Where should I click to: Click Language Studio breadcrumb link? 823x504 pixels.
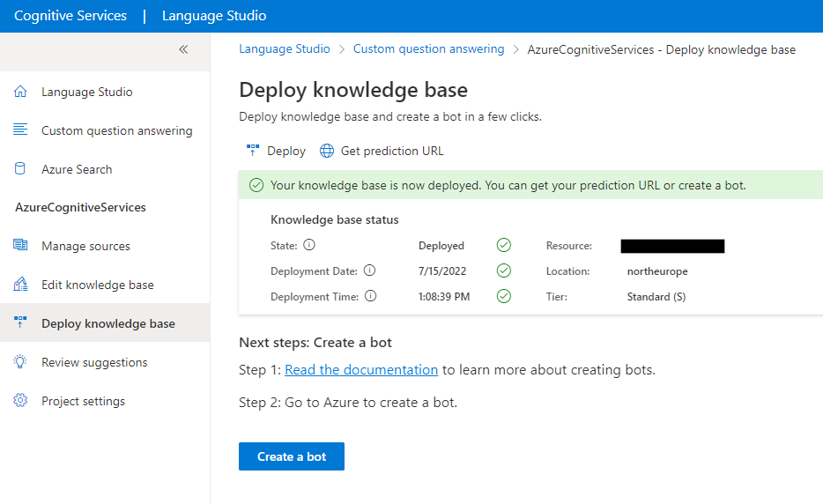285,48
